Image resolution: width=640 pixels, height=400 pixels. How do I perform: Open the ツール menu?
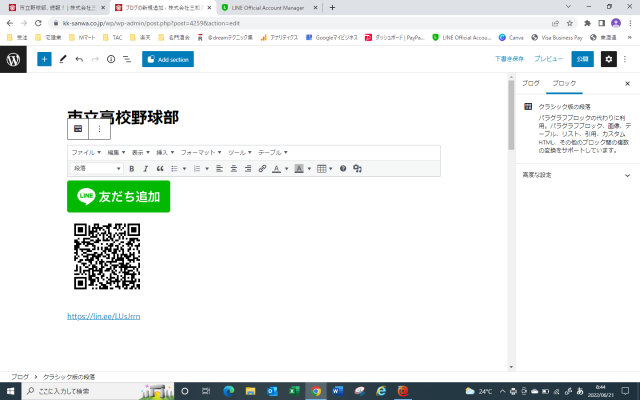(240, 152)
